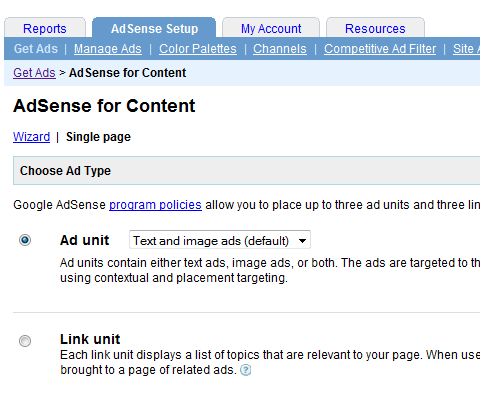482x412 pixels.
Task: Select the AdSense Setup tab
Action: point(154,29)
